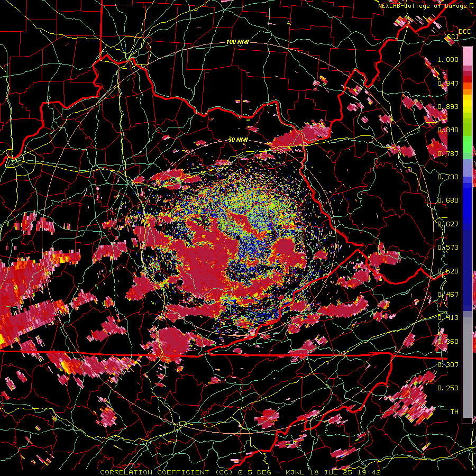The width and height of the screenshot is (476, 476).
Task: Click the 0.360 scale value
Action: coord(448,341)
